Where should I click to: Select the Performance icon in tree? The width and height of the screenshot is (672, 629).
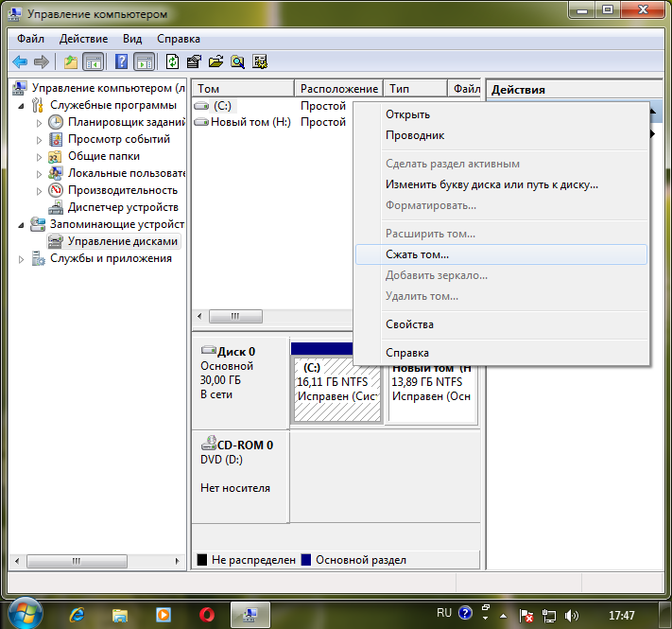[x=56, y=190]
